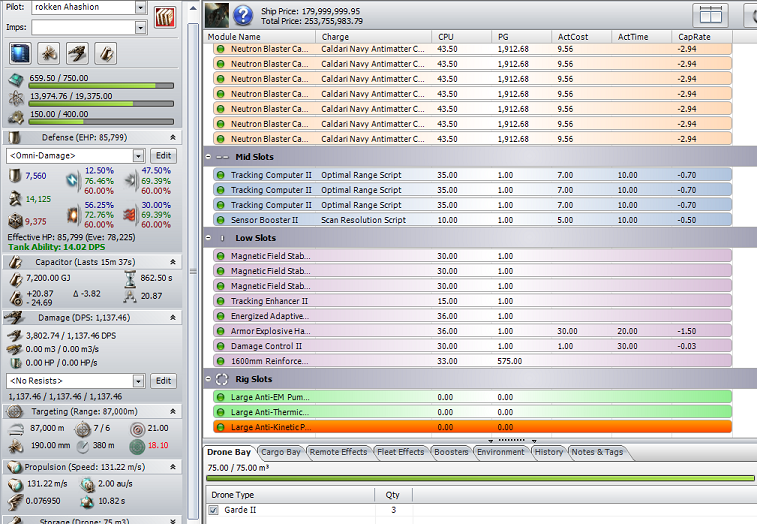
Task: Switch to the Cargo Bay tab
Action: pyautogui.click(x=280, y=452)
